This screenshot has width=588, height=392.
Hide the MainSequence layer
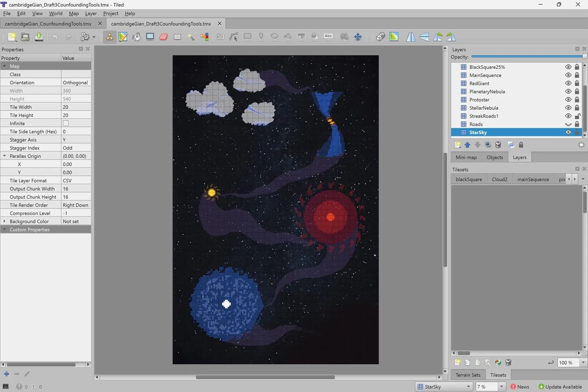(568, 75)
